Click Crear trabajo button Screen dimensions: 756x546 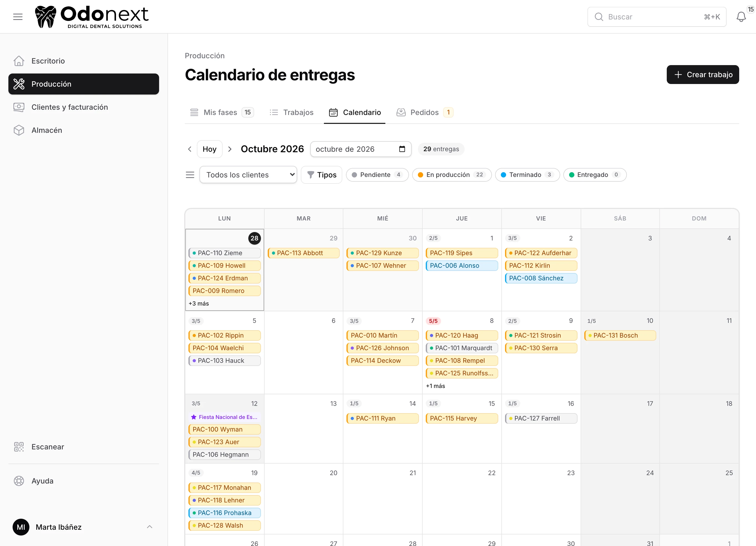point(703,75)
